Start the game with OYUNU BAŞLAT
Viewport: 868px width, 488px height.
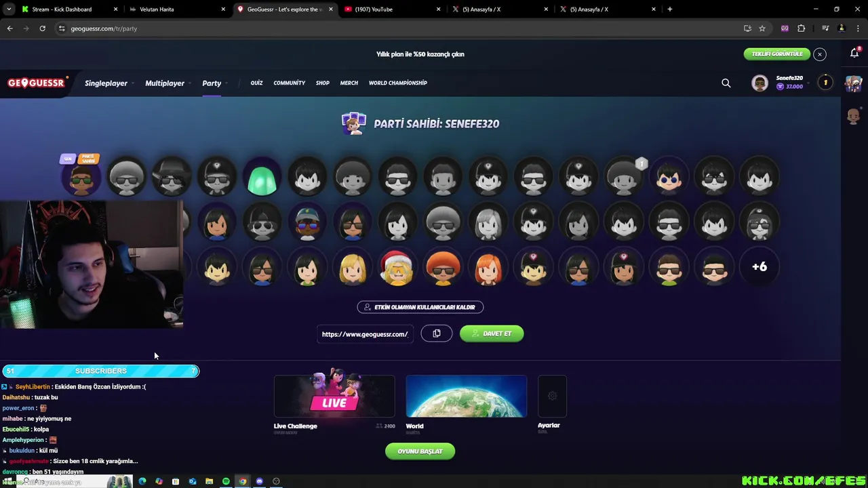420,451
